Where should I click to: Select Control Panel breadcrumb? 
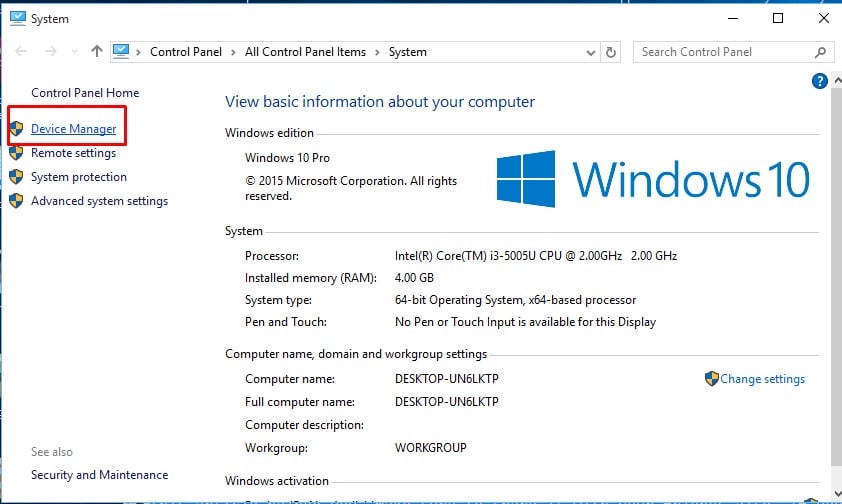tap(186, 52)
